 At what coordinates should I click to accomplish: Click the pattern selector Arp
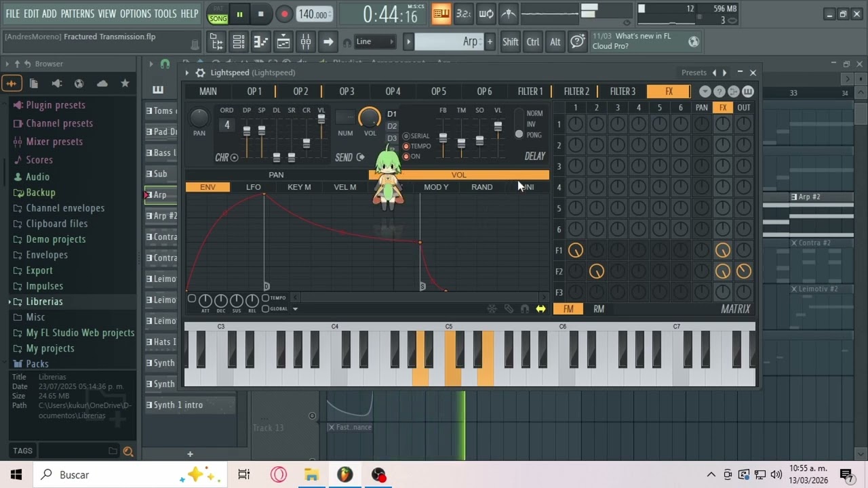(448, 42)
